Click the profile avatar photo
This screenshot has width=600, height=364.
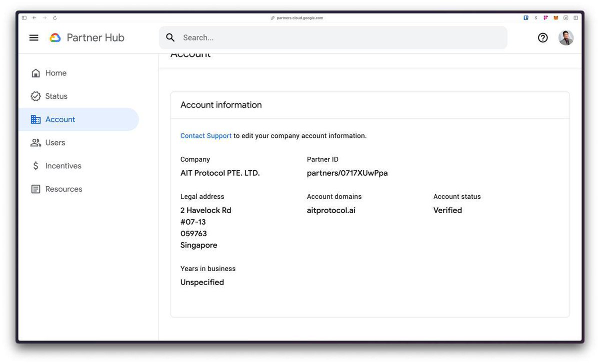[566, 37]
